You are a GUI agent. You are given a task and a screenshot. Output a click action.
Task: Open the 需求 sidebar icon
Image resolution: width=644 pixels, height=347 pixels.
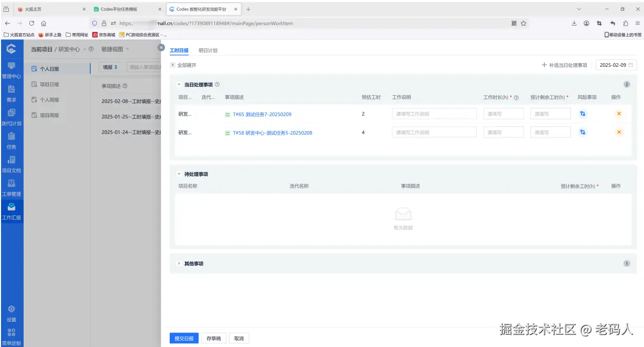(11, 89)
